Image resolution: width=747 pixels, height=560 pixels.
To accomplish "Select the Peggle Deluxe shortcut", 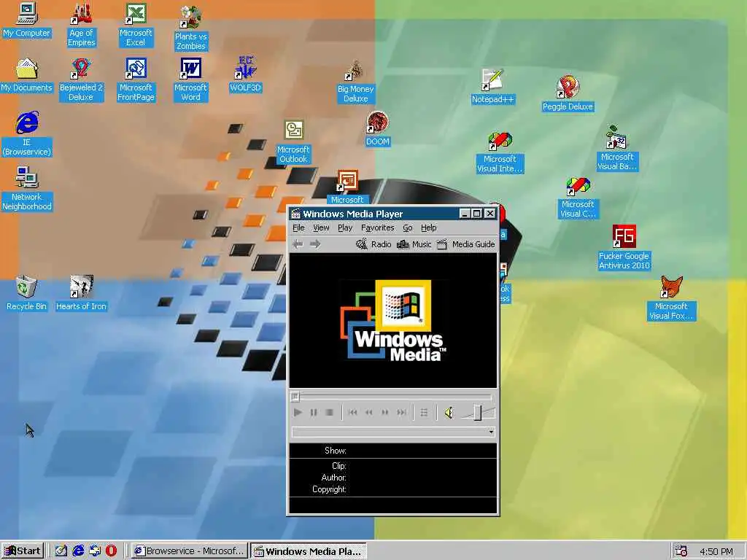I will 568,93.
